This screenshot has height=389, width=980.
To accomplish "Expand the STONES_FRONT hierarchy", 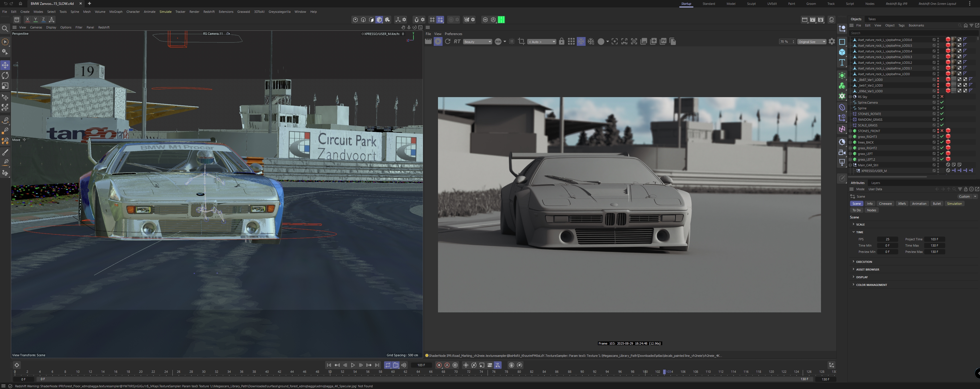I will pyautogui.click(x=850, y=131).
